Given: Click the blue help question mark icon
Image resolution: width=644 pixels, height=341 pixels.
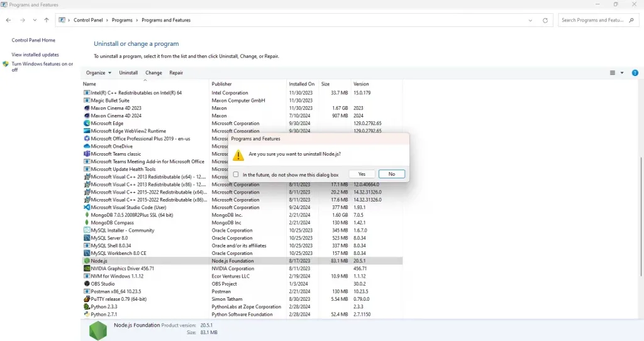Looking at the screenshot, I should tap(635, 73).
